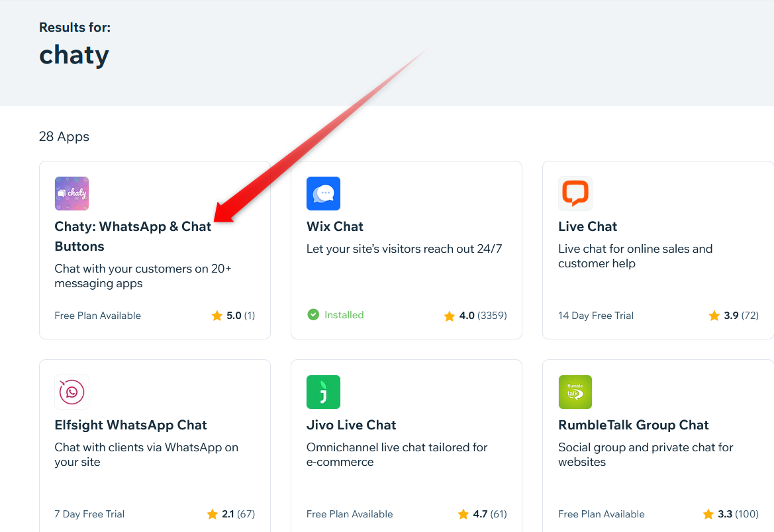Click the 2.1 (67) rating value
The image size is (774, 532).
[x=238, y=514]
